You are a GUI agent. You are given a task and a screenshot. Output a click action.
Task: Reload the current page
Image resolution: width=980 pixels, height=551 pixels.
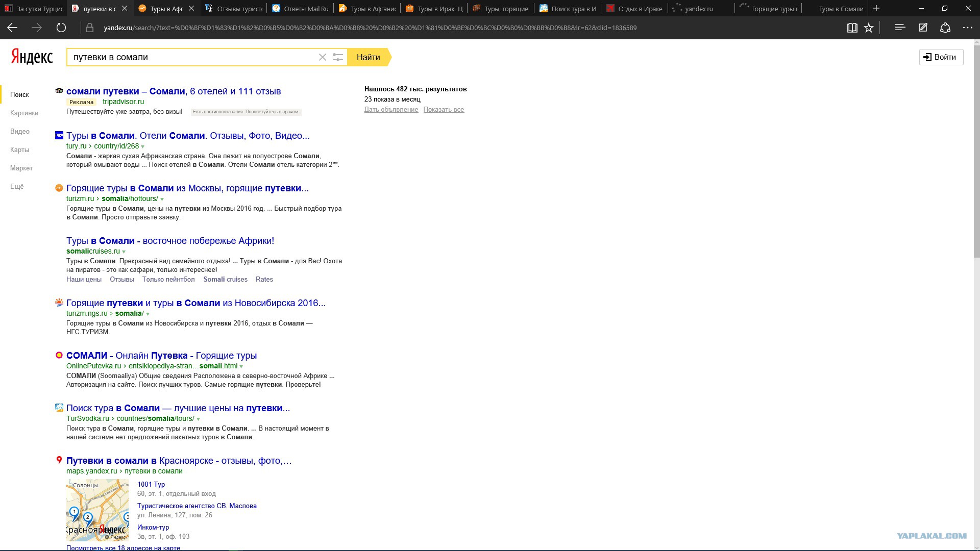61,28
